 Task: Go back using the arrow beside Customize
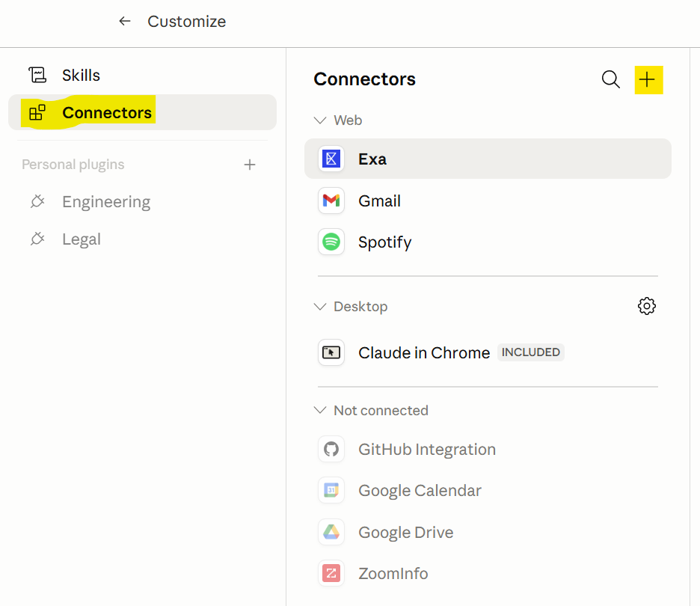[125, 21]
